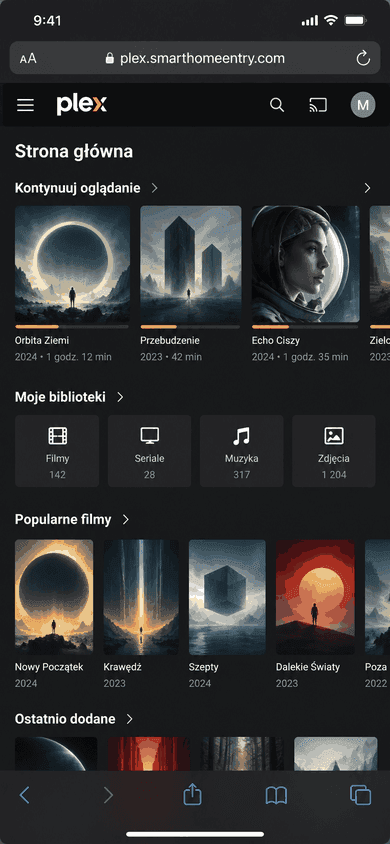
Task: Open the Seriale library label
Action: click(150, 459)
